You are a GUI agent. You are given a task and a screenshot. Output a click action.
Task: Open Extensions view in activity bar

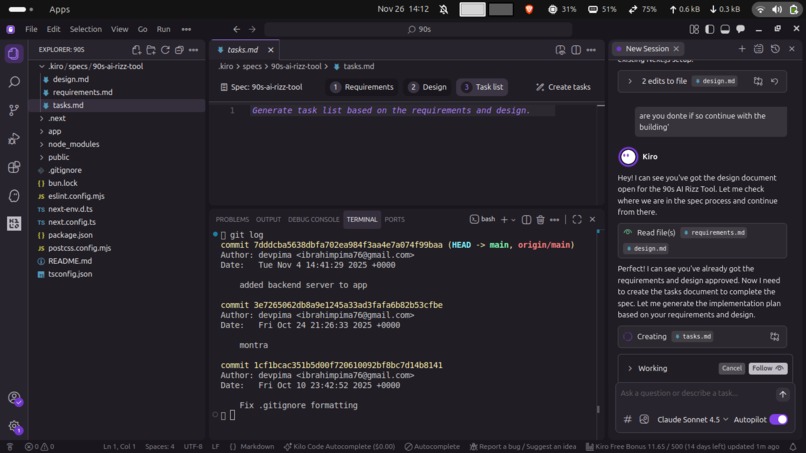tap(14, 167)
